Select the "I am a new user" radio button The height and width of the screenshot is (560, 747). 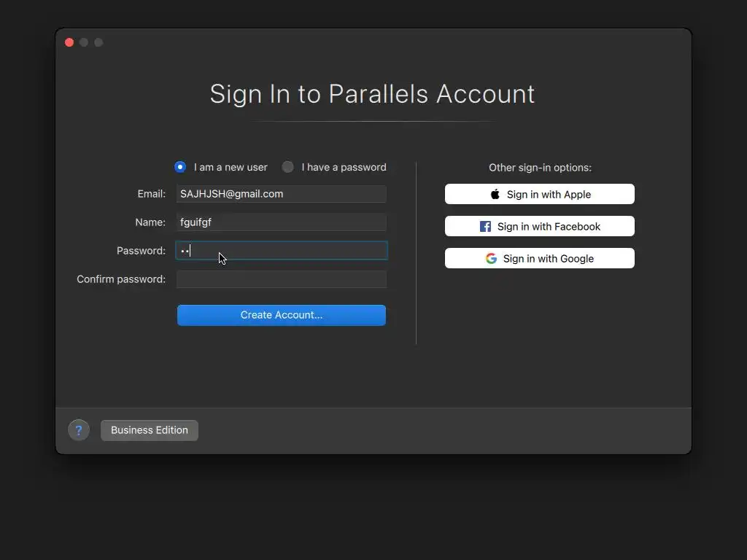pyautogui.click(x=180, y=167)
